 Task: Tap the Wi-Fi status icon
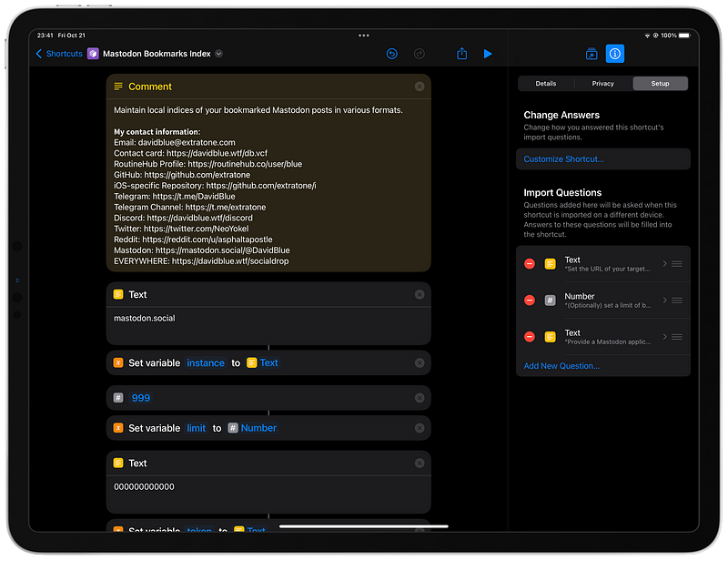[647, 36]
